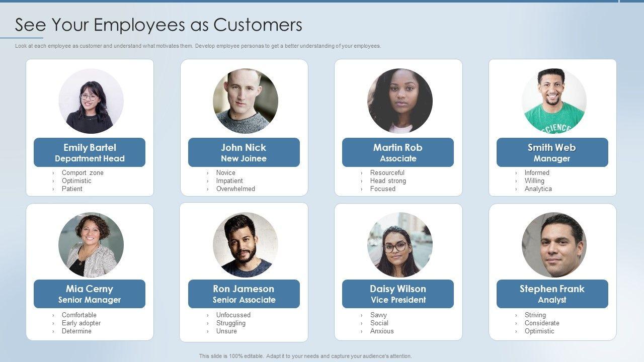This screenshot has height=362, width=644.
Task: Click the "Impatient" trait under John Nick
Action: (229, 180)
